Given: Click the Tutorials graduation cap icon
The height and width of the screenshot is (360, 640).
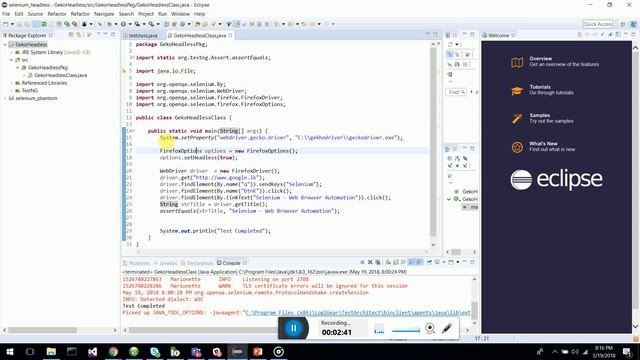Looking at the screenshot, I should point(517,90).
